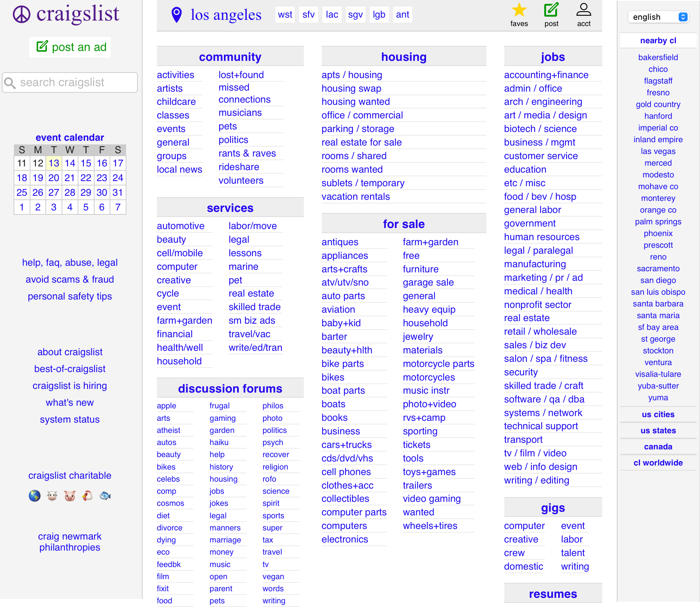
Task: Open the resumes section header
Action: (x=553, y=594)
